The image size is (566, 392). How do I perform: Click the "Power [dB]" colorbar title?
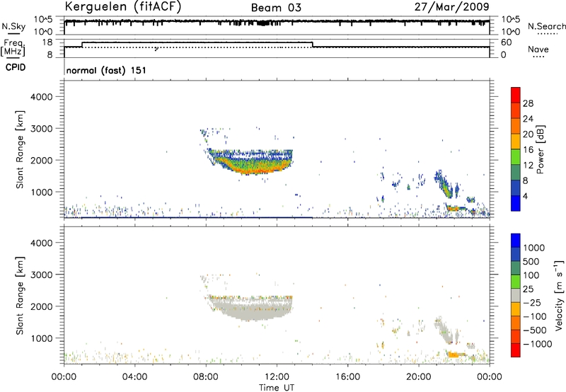click(x=540, y=149)
